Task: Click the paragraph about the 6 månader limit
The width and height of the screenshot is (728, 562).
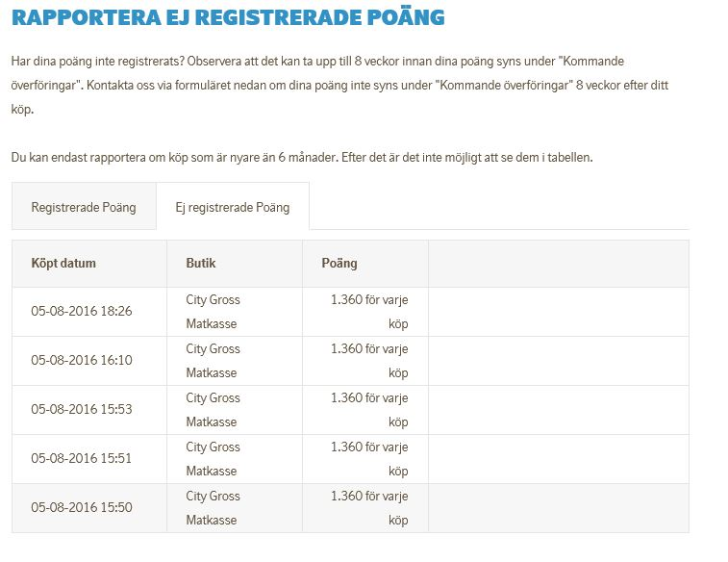Action: [302, 157]
